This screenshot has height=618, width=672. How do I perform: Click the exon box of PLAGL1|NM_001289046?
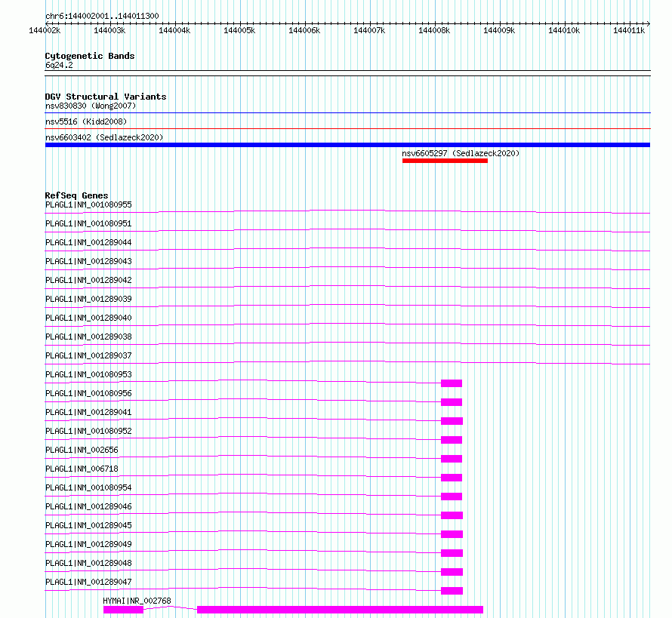point(452,515)
